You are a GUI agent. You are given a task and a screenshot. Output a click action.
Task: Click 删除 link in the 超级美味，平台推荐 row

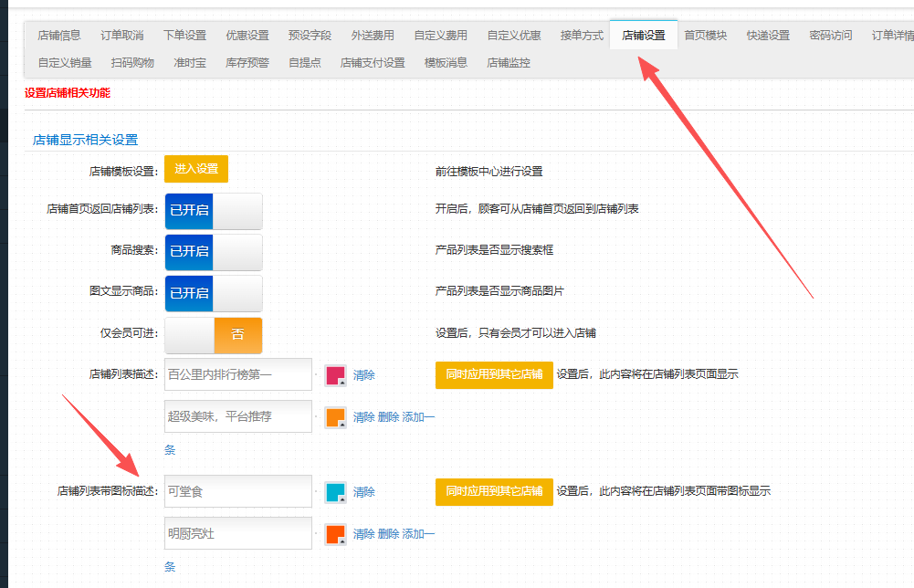[388, 417]
